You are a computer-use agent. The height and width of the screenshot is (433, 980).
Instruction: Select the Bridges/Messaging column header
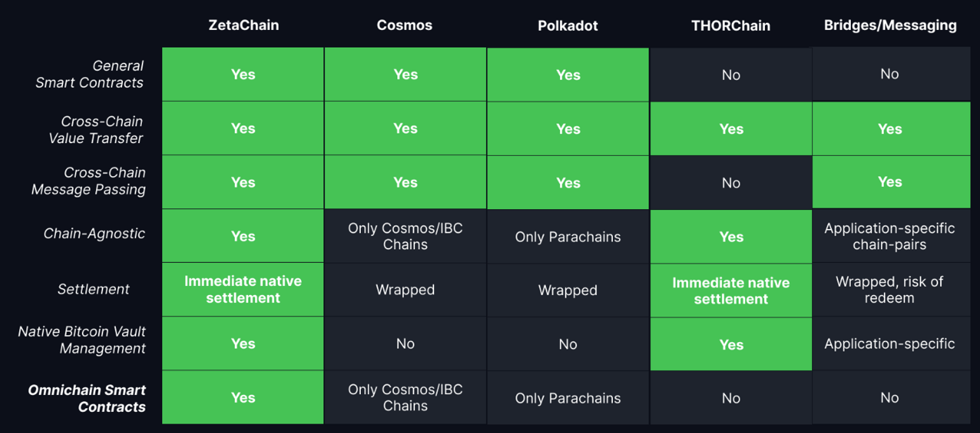coord(890,25)
